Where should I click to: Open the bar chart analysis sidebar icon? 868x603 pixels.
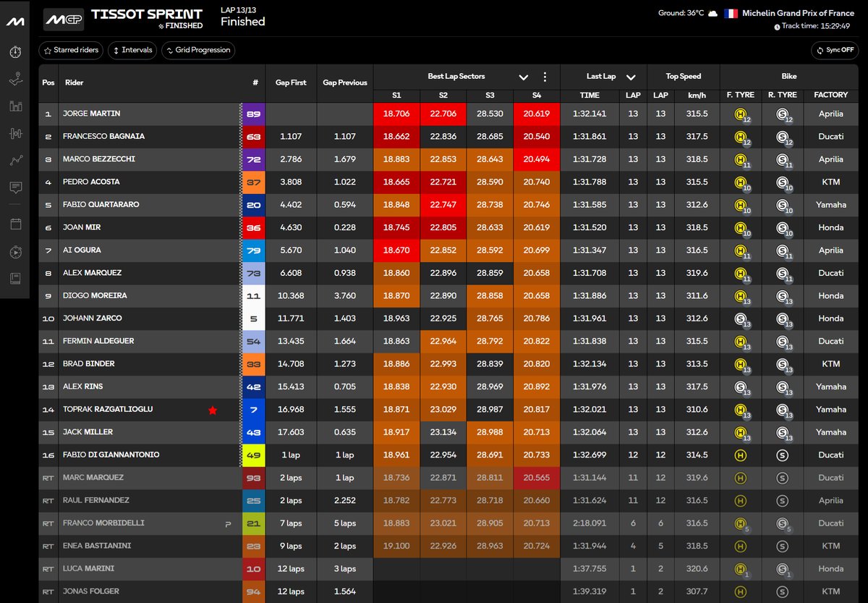coord(15,106)
